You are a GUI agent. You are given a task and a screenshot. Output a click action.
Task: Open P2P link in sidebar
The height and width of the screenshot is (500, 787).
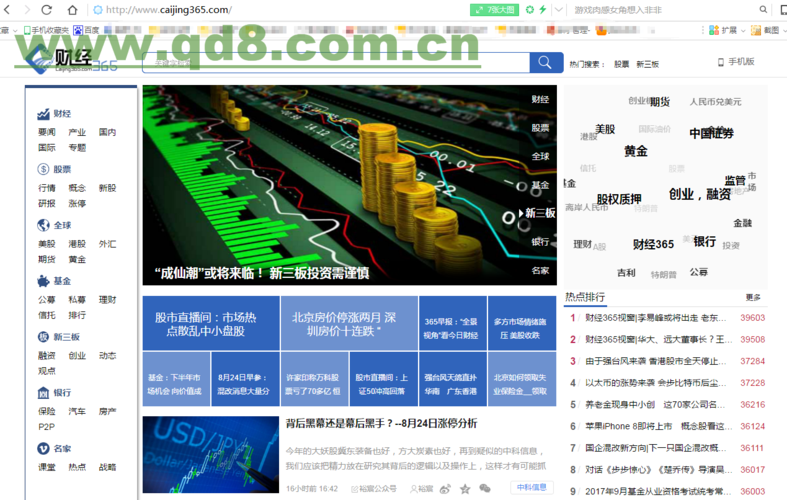pos(46,427)
